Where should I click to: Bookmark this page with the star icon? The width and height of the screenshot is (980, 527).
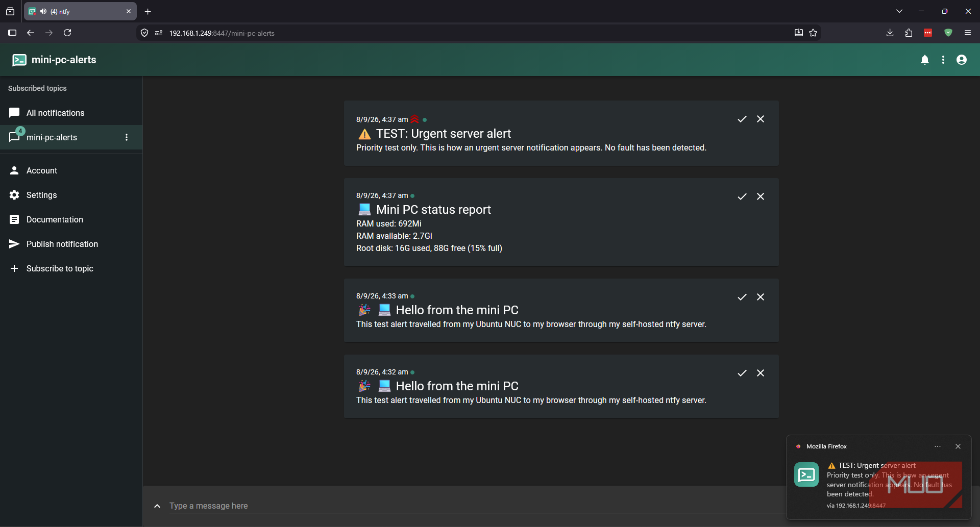coord(813,33)
